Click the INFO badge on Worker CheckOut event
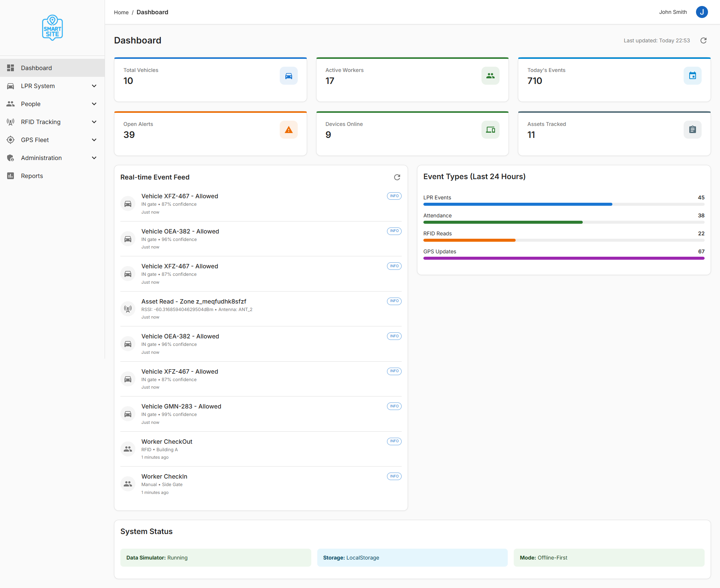The image size is (720, 588). point(394,441)
